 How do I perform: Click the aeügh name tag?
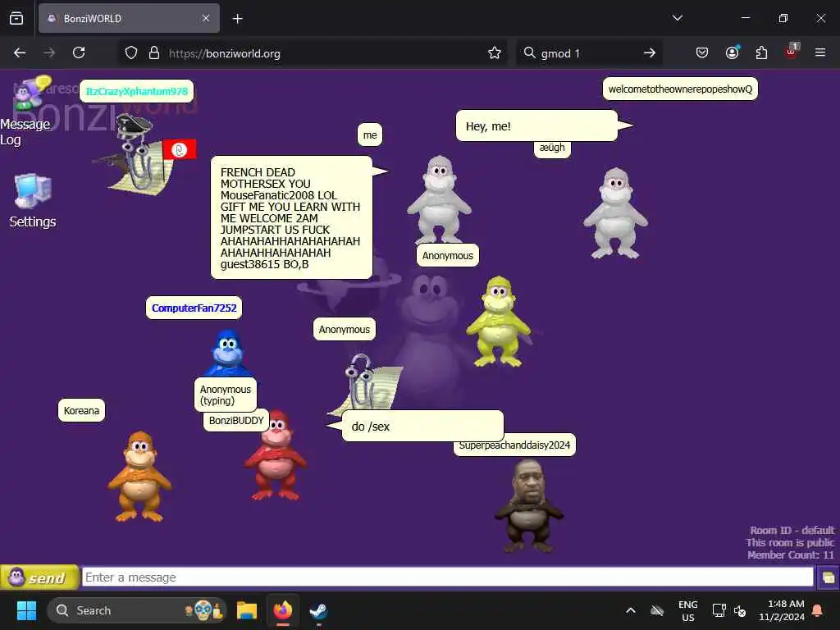coord(552,148)
